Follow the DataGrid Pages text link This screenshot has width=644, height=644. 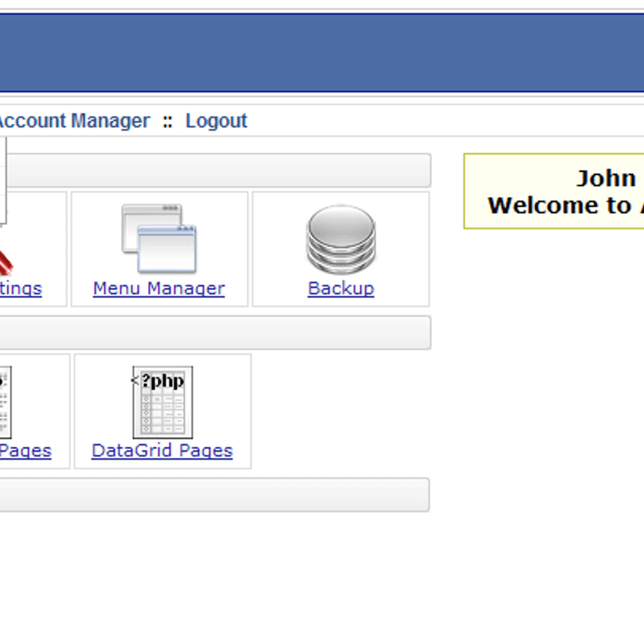click(162, 451)
